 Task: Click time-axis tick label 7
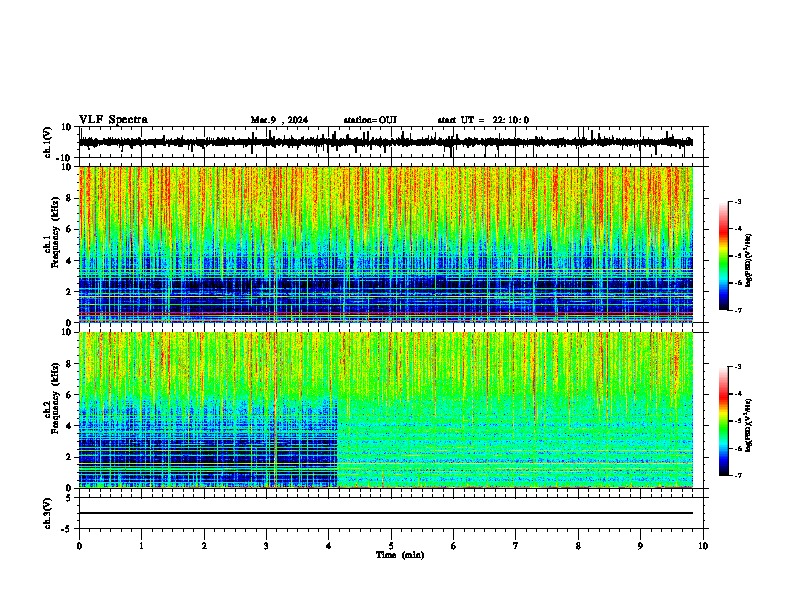[x=516, y=546]
